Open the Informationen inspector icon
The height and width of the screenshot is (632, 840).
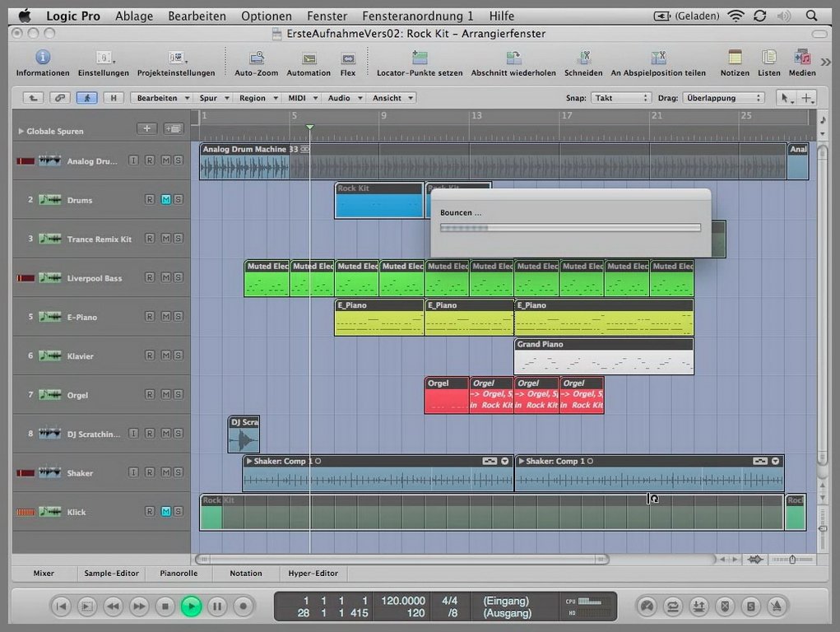[43, 57]
